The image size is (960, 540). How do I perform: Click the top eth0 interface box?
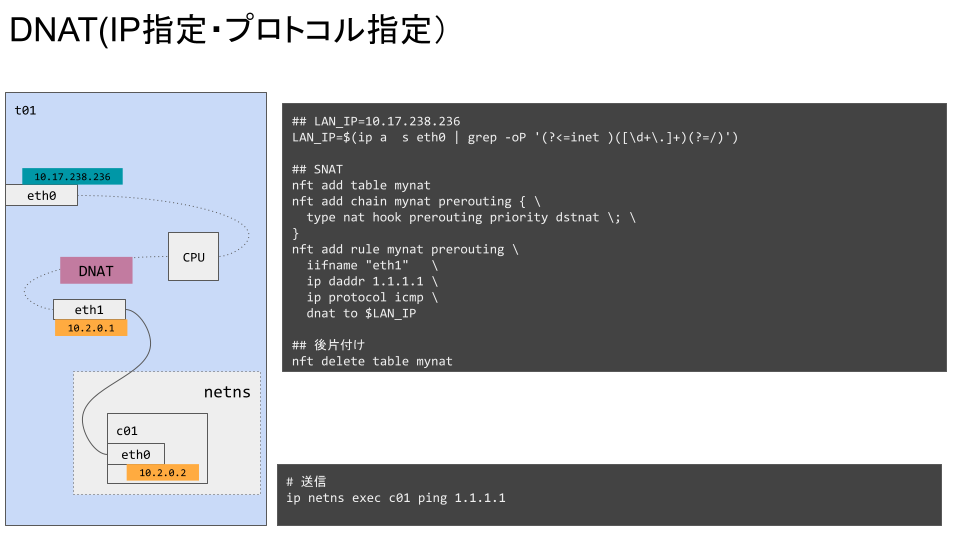(42, 195)
